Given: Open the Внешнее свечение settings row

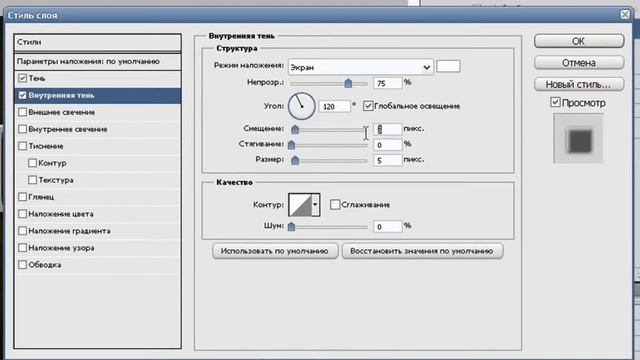Looking at the screenshot, I should coord(98,112).
